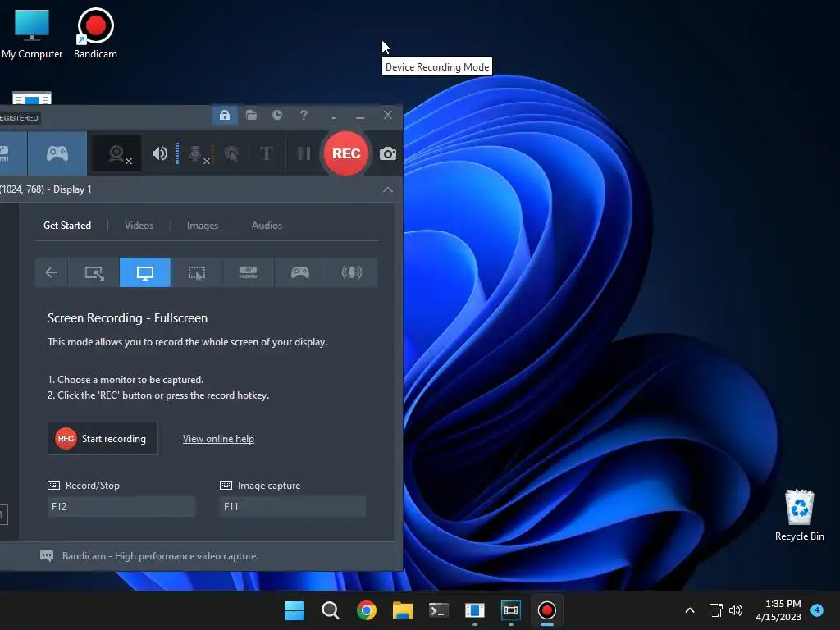Viewport: 840px width, 630px height.
Task: Click the Bandicam - High performance video capture text
Action: tap(160, 556)
